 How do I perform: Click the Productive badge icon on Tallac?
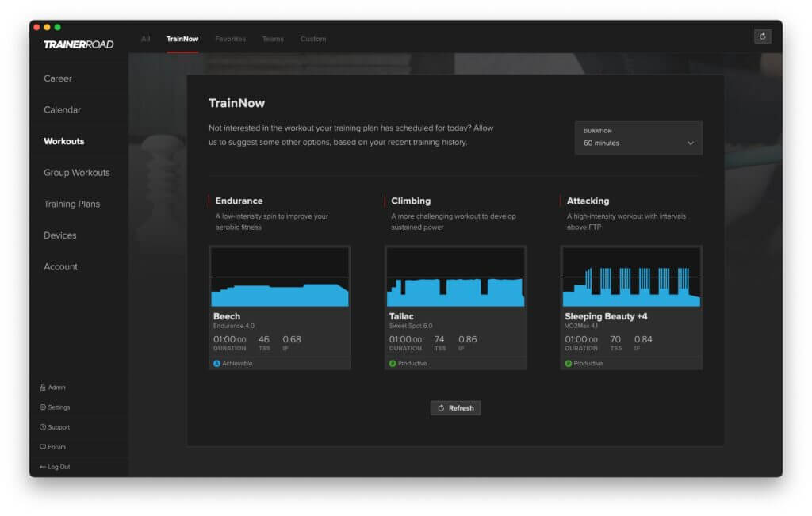(393, 363)
